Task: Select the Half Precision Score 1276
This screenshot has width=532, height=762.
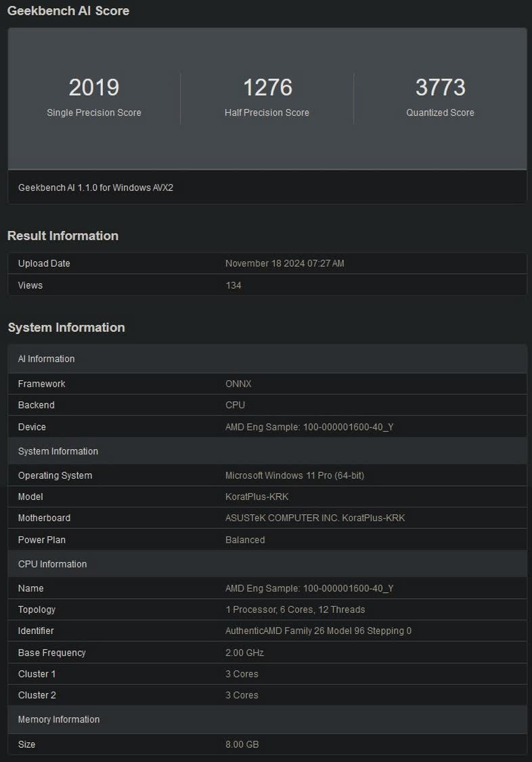Action: click(x=267, y=87)
